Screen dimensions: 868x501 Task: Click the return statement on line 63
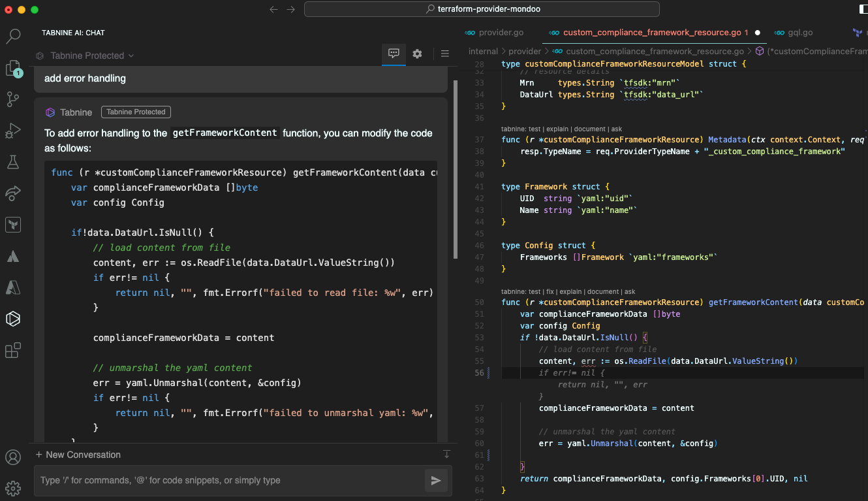click(664, 479)
